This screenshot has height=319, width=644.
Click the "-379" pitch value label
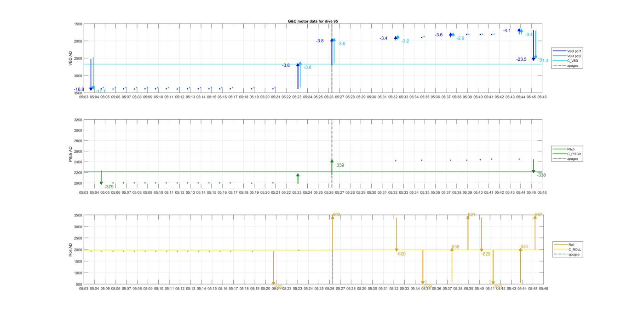pyautogui.click(x=109, y=187)
